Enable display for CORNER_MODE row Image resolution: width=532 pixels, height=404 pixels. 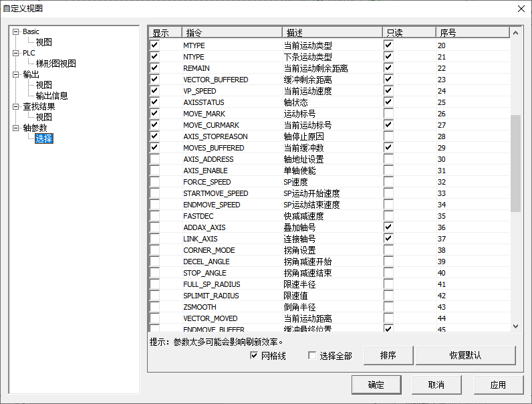(154, 250)
